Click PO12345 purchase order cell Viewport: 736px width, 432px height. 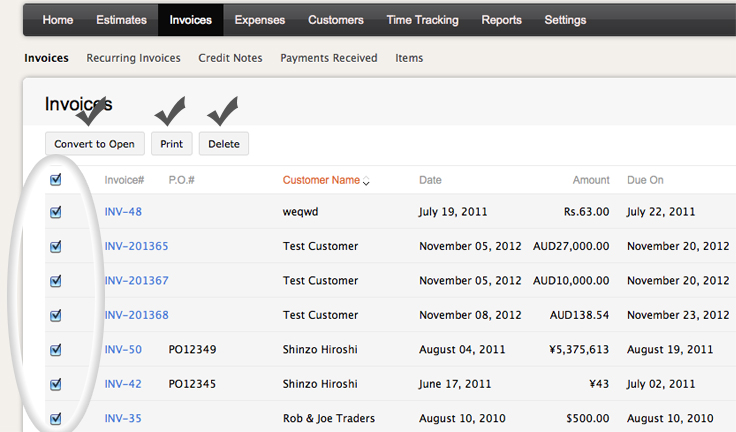192,384
